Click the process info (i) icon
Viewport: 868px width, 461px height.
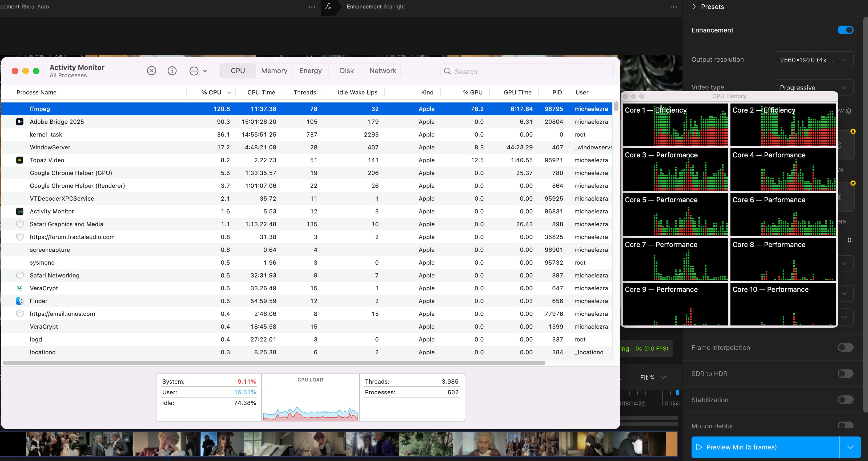[172, 71]
